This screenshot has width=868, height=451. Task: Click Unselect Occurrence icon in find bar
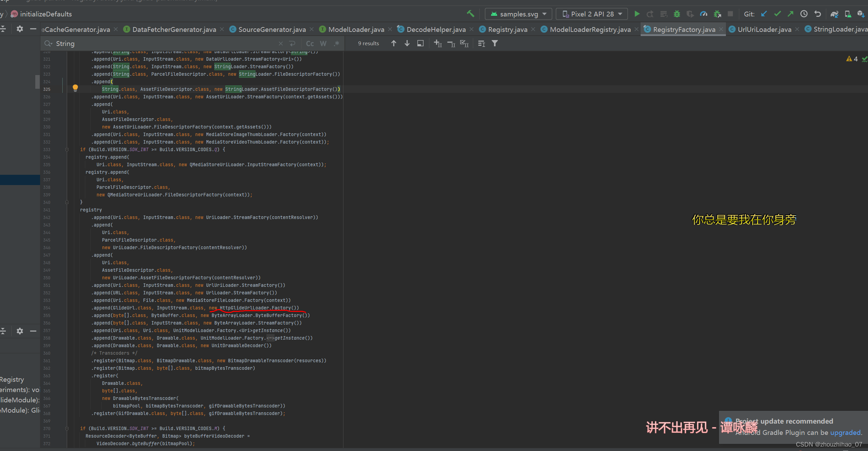(x=451, y=44)
